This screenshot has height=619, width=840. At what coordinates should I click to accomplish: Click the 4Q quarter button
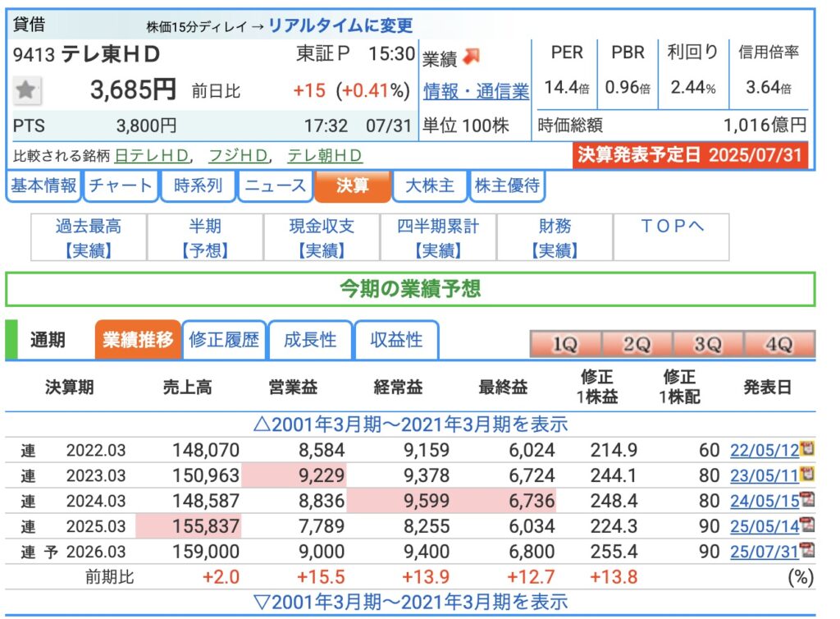coord(779,344)
